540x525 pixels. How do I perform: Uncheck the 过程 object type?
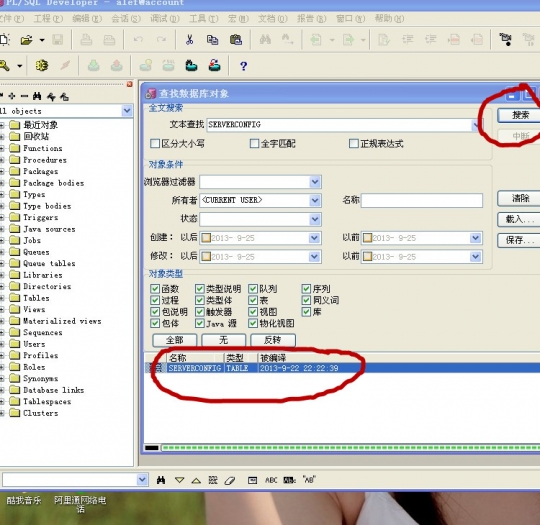click(x=155, y=300)
